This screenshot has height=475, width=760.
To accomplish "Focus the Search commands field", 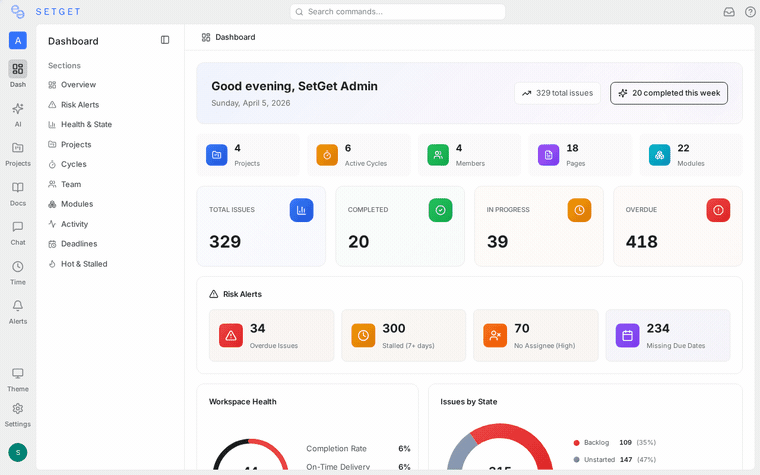I will [397, 12].
